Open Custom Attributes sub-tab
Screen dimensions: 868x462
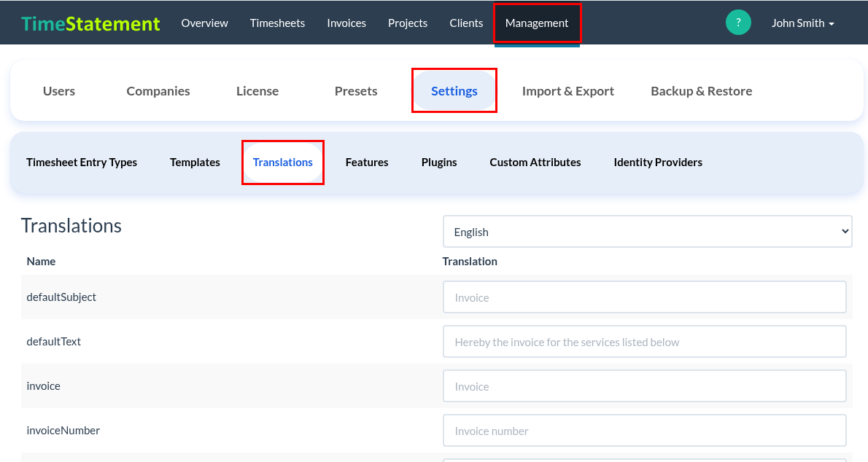(x=535, y=162)
